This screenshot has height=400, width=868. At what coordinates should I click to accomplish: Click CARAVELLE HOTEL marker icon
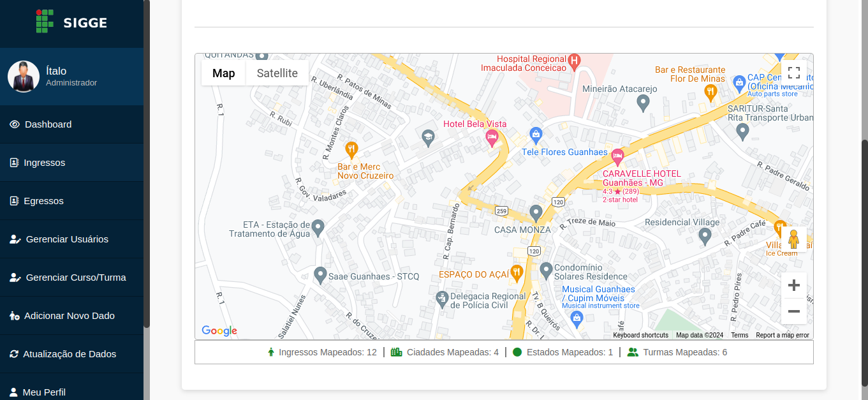pos(617,156)
